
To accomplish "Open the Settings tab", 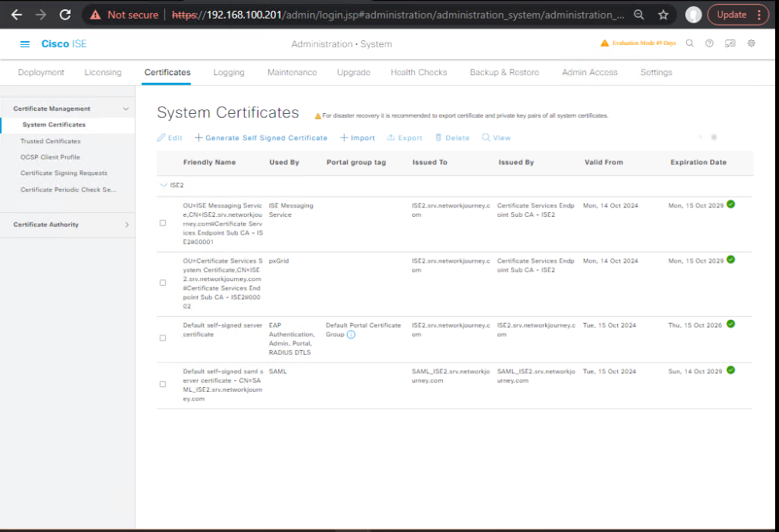I will pyautogui.click(x=657, y=73).
